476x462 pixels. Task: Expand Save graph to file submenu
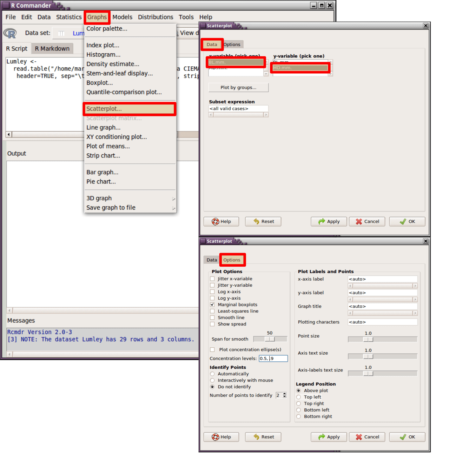[x=130, y=208]
